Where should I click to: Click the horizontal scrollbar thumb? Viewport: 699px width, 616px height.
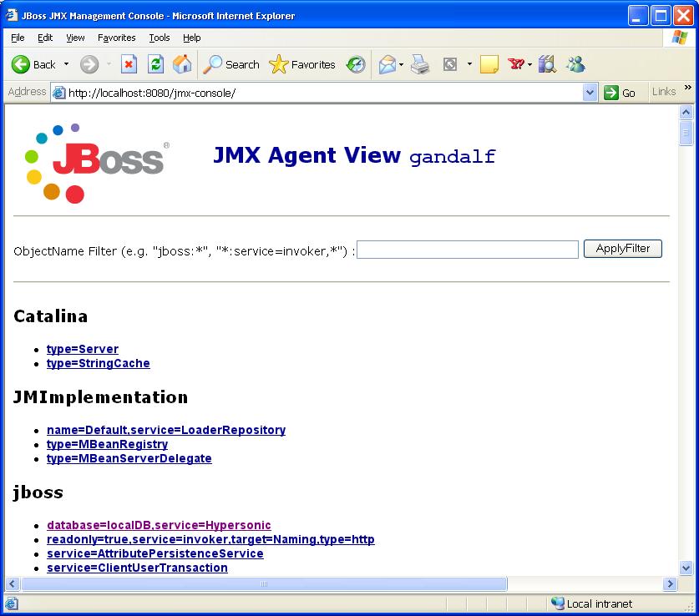click(264, 583)
